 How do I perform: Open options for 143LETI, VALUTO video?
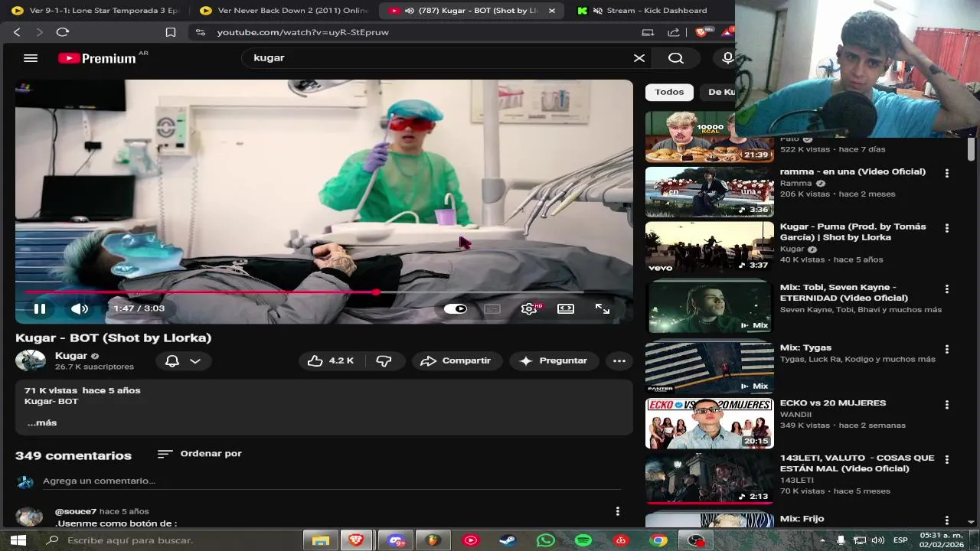[947, 460]
